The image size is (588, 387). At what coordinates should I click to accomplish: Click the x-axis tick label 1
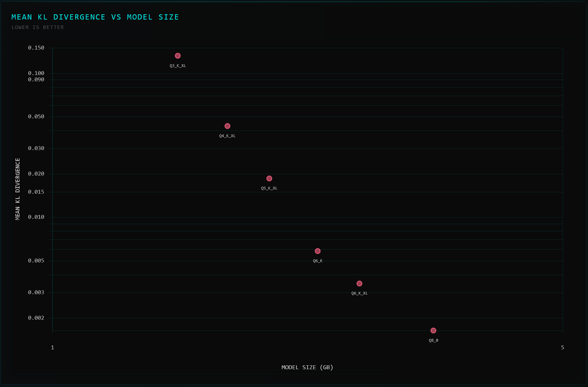[x=53, y=347]
